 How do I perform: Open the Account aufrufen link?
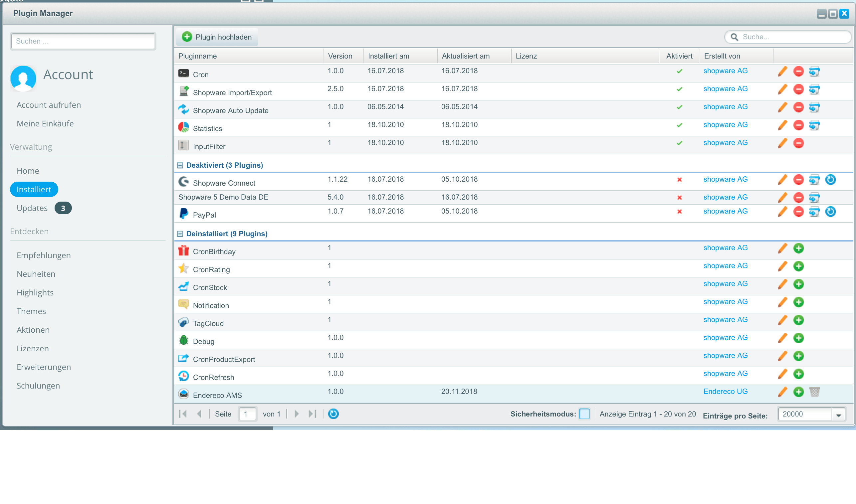pos(49,105)
